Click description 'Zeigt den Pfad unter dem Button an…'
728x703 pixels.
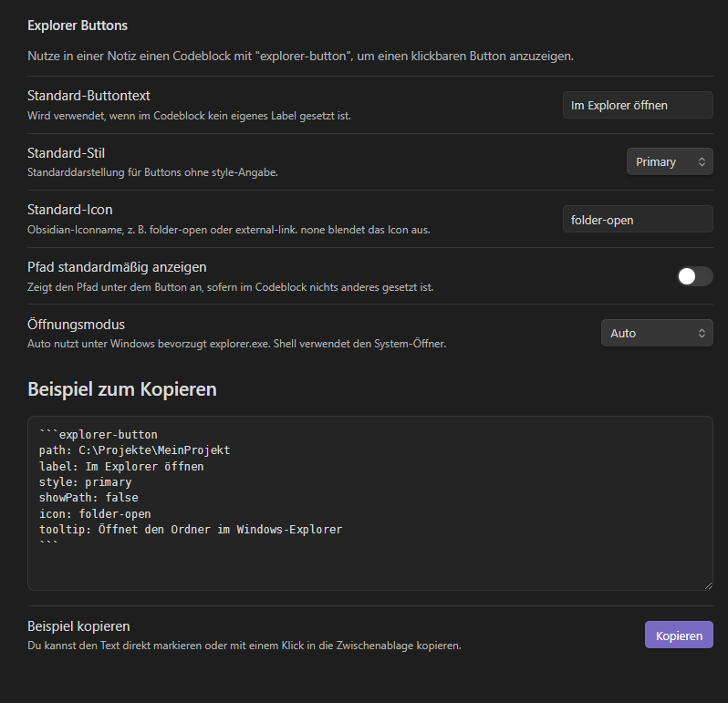click(x=230, y=287)
